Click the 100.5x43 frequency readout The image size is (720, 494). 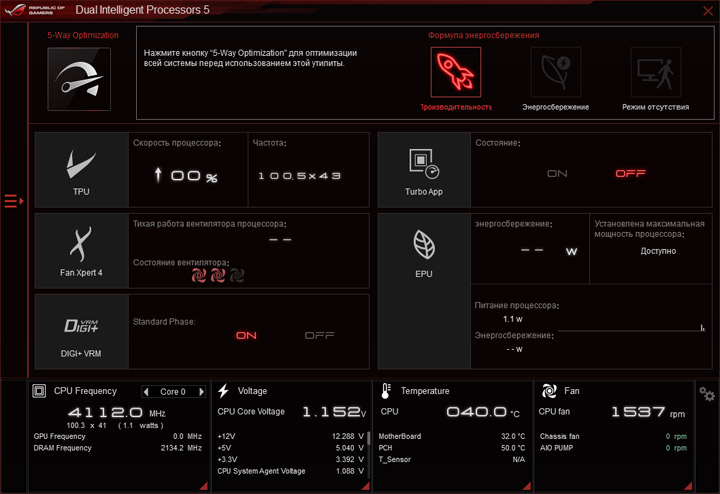[x=300, y=176]
